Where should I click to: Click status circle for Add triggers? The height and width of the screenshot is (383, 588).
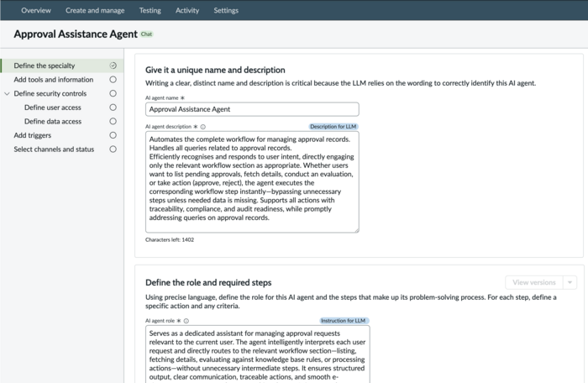(x=113, y=135)
